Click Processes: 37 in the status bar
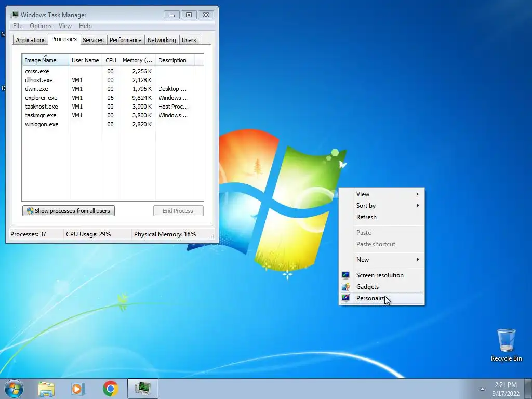The width and height of the screenshot is (532, 399). (28, 234)
